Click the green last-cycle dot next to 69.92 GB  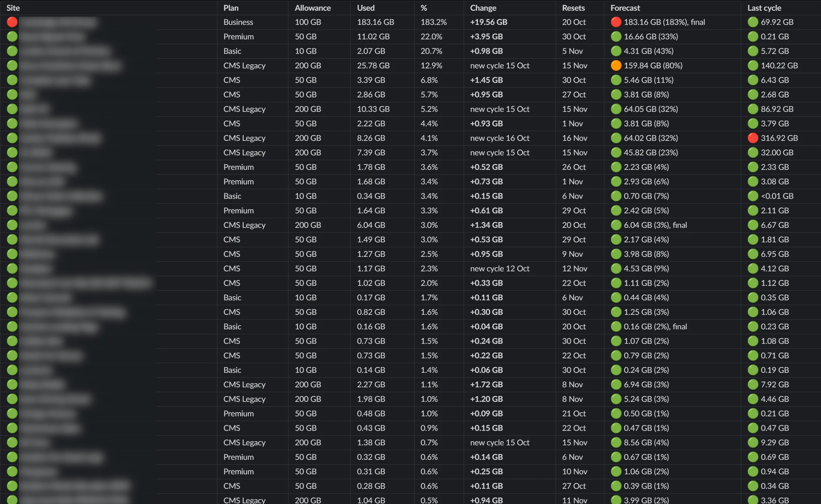[753, 22]
